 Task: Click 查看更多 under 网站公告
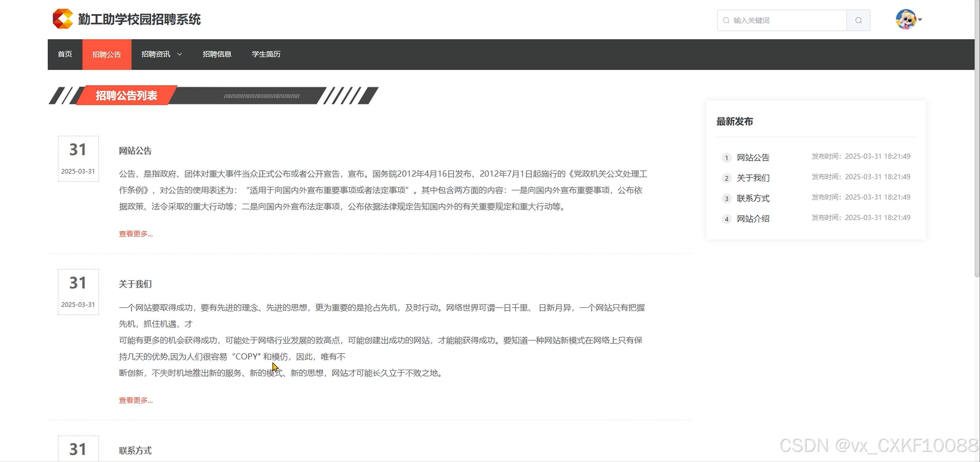[136, 234]
